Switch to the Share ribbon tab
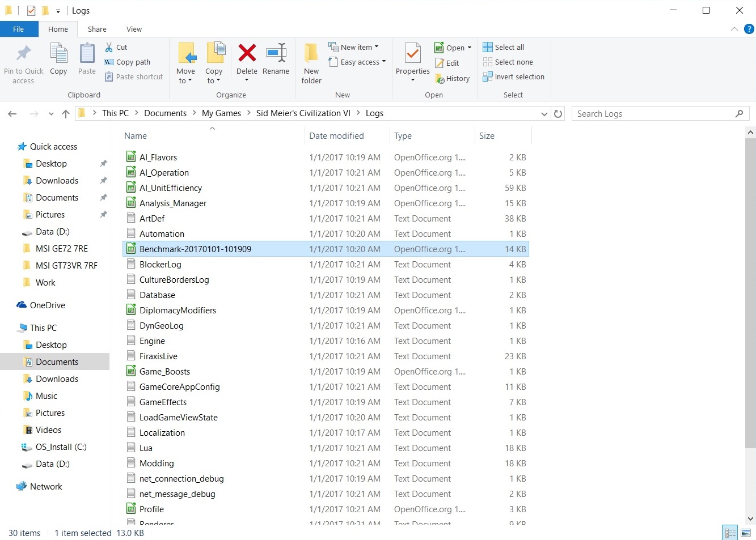Image resolution: width=756 pixels, height=540 pixels. point(97,29)
